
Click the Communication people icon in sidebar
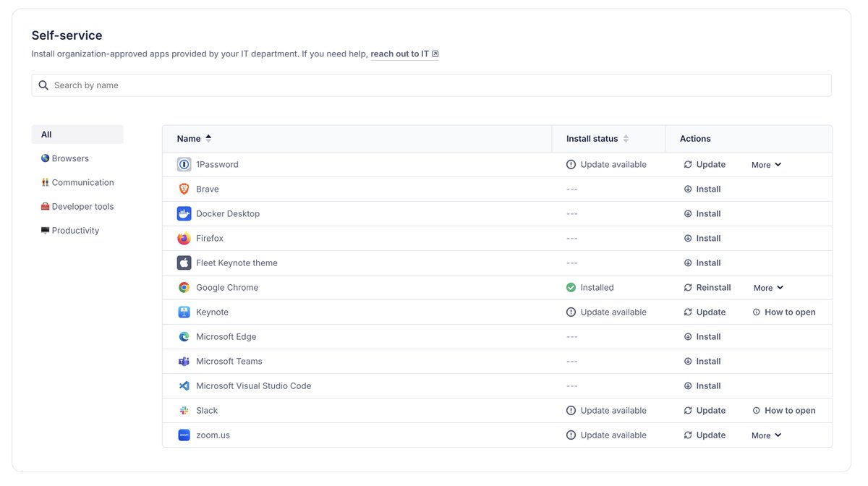pyautogui.click(x=46, y=183)
